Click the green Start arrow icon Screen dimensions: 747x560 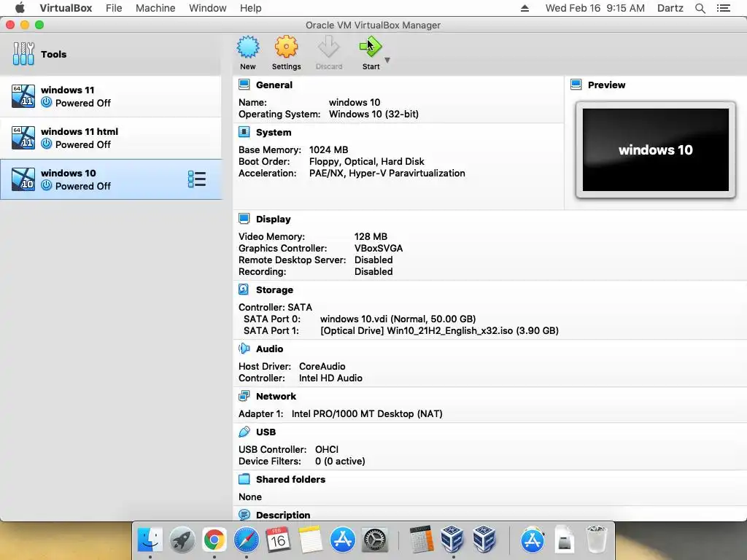coord(371,47)
